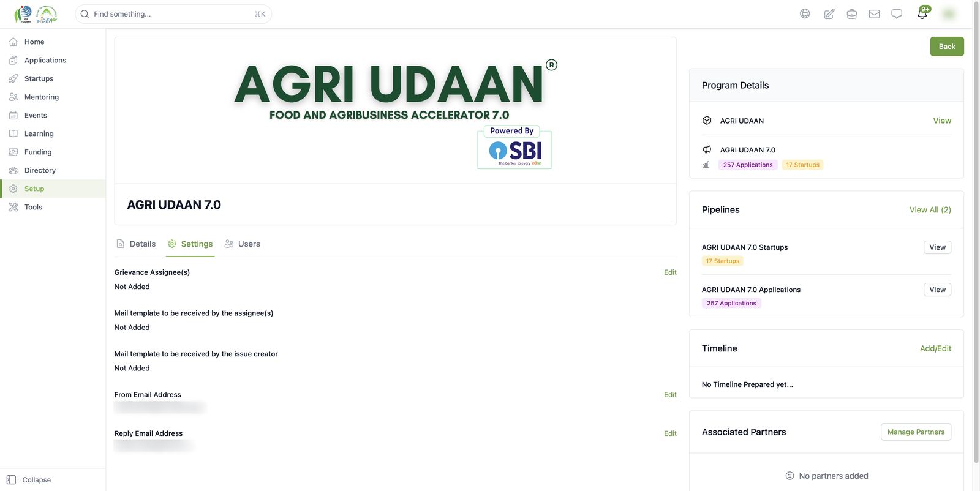Edit the Grievance Assignee(s) setting
The height and width of the screenshot is (491, 980).
click(670, 272)
